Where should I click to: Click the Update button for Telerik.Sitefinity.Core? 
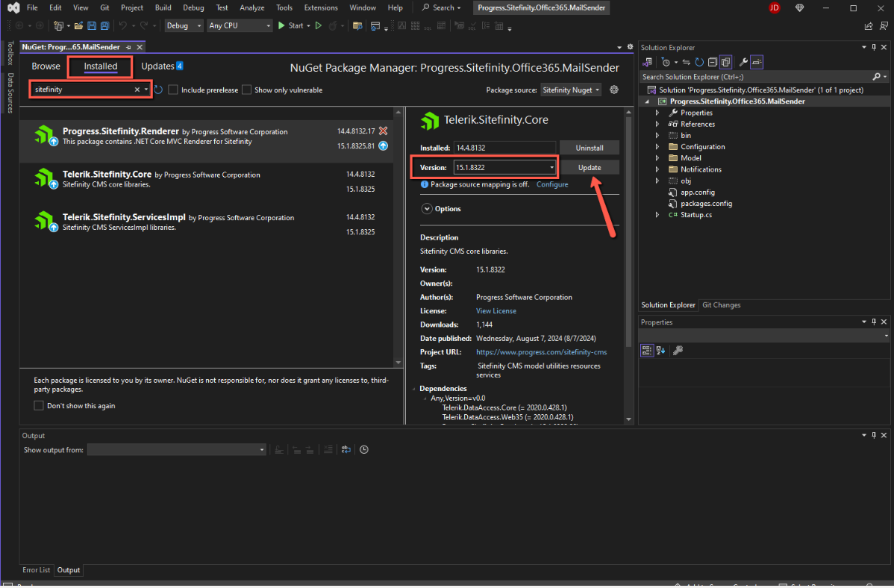[590, 168]
